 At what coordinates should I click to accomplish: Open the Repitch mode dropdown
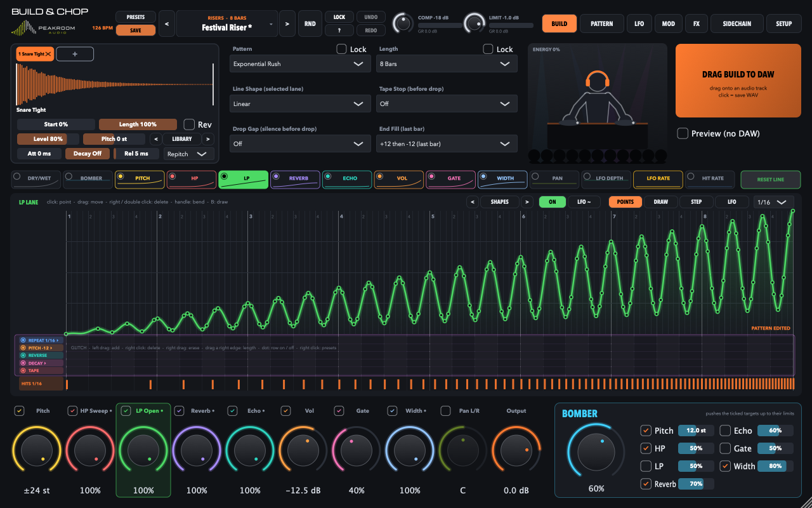(189, 154)
